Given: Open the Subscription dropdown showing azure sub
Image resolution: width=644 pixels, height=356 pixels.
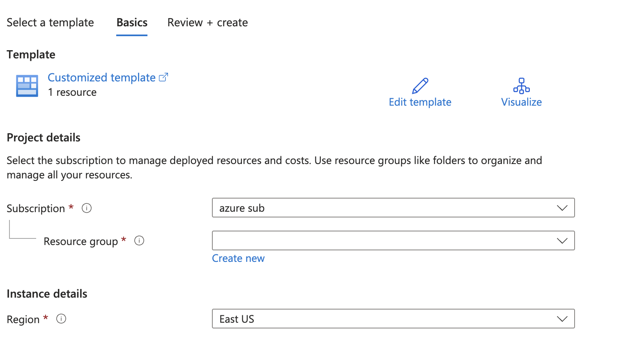Looking at the screenshot, I should (x=386, y=208).
